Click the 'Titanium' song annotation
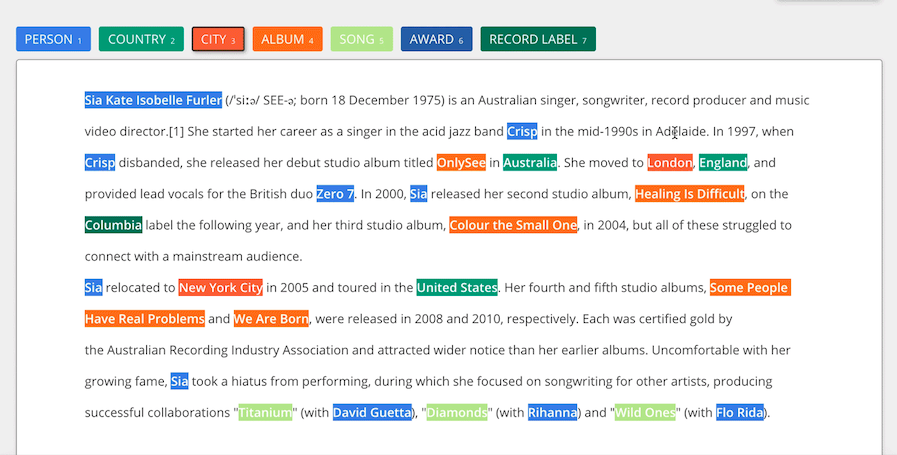The height and width of the screenshot is (455, 897). [265, 412]
